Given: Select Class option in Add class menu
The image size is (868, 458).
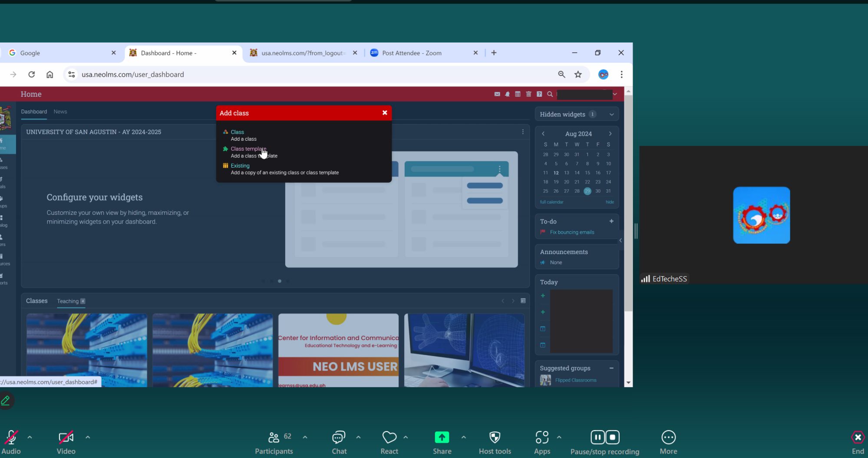Looking at the screenshot, I should [237, 132].
